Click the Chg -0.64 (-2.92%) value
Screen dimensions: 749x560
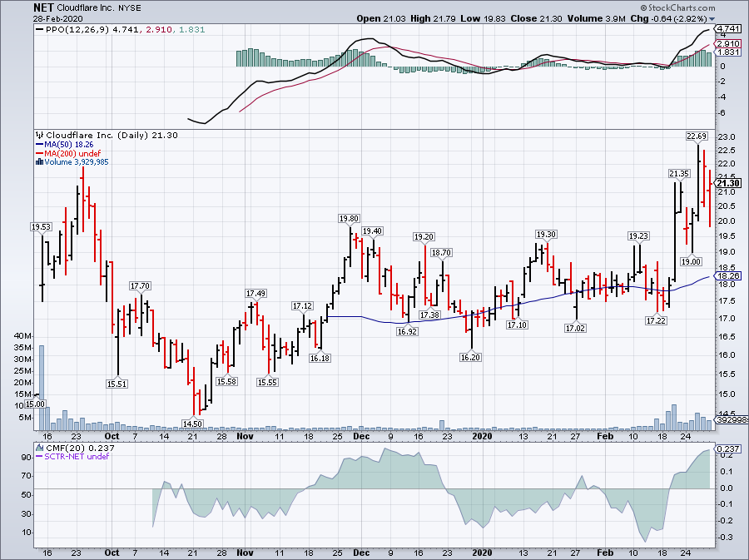tap(669, 18)
